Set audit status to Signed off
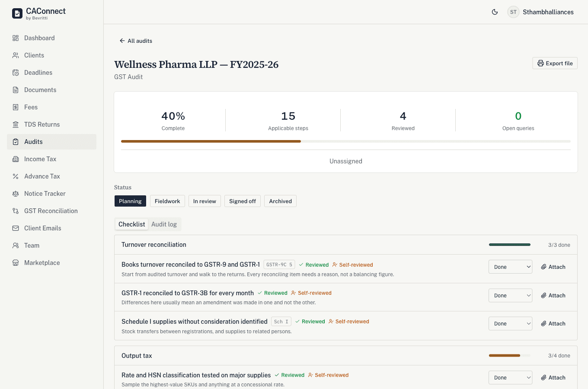 pos(243,201)
